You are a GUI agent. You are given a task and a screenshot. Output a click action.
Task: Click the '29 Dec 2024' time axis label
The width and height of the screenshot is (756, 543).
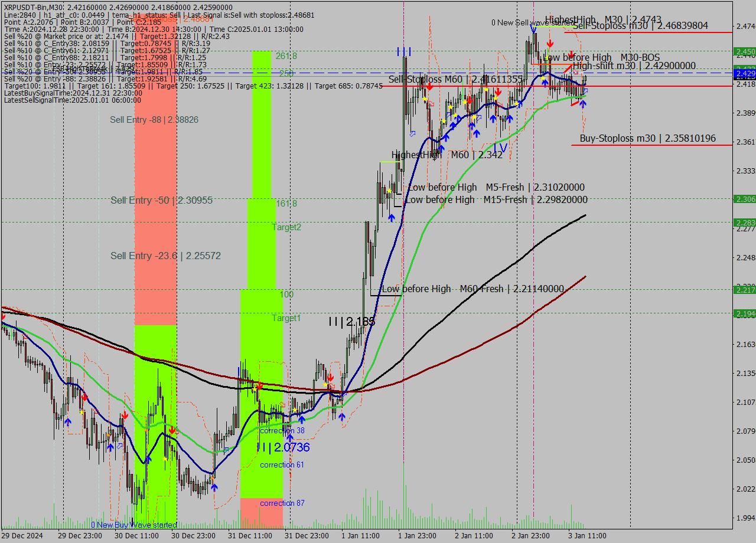pyautogui.click(x=22, y=536)
